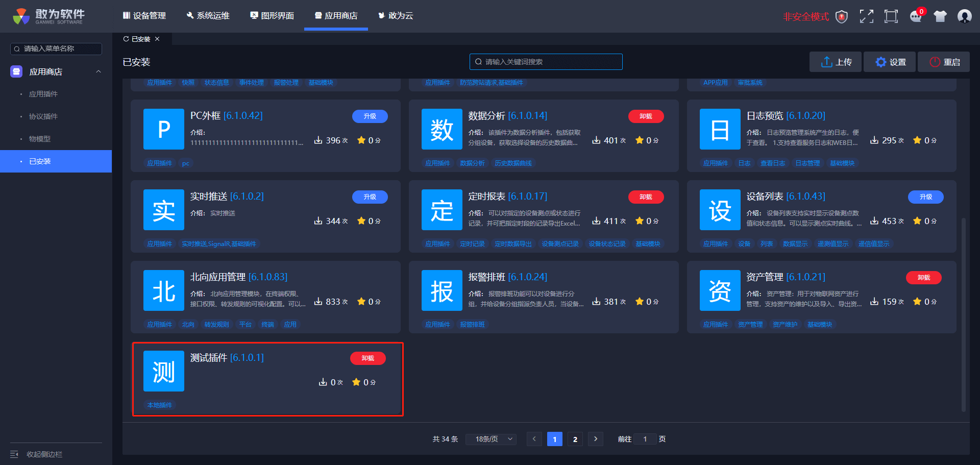Image resolution: width=980 pixels, height=465 pixels.
Task: Click the 日志预览 plugin icon
Action: point(720,129)
